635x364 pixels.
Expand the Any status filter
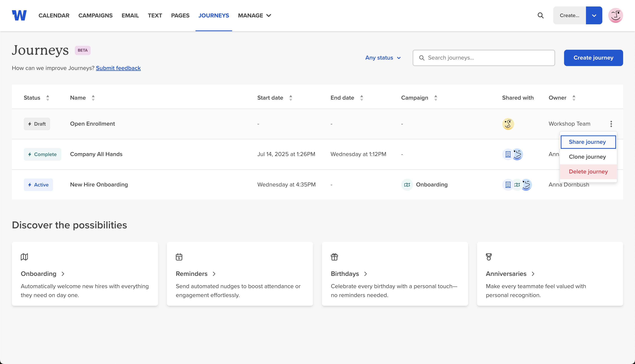tap(383, 58)
